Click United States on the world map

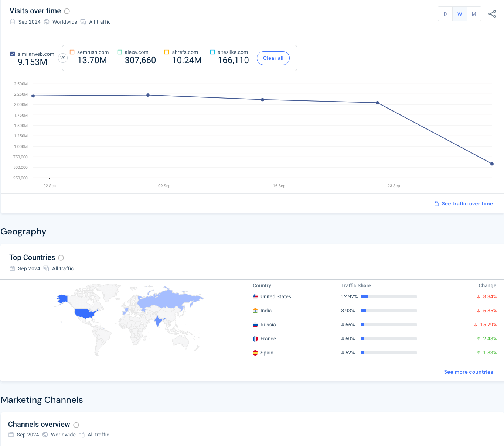click(x=85, y=313)
